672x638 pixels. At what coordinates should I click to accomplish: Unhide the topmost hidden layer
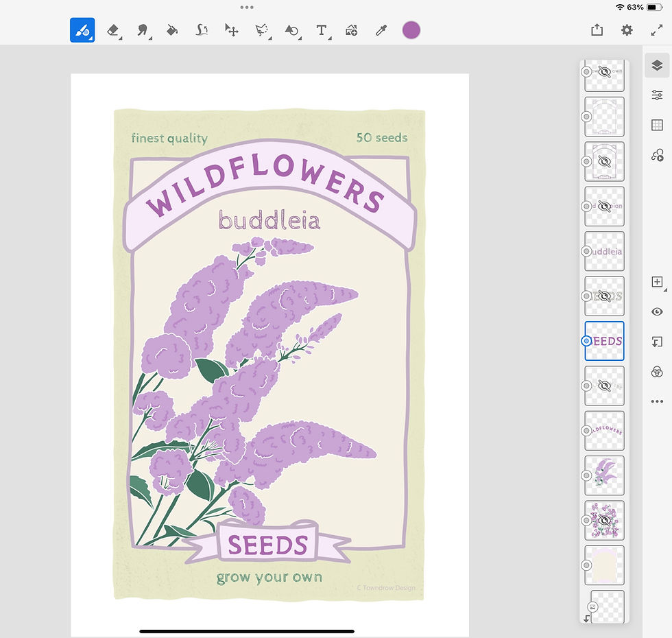click(x=604, y=71)
